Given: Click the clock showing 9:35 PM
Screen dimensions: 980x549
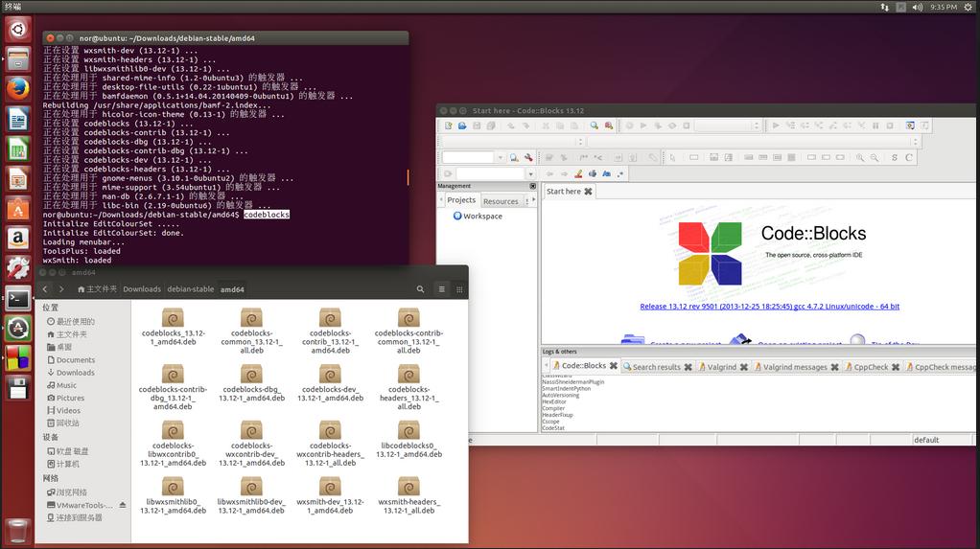Looking at the screenshot, I should pos(944,7).
